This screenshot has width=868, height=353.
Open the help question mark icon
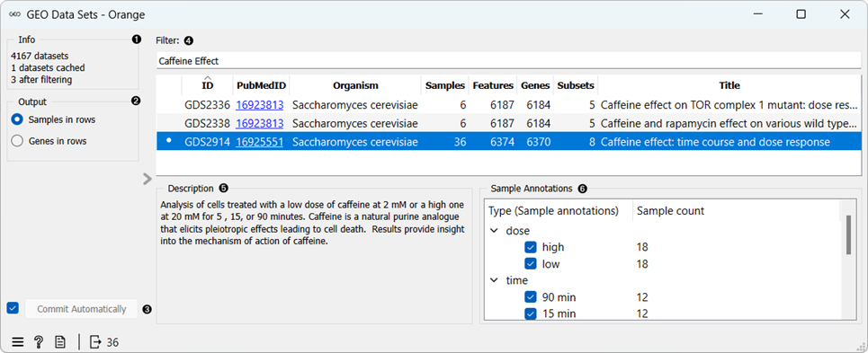[39, 342]
